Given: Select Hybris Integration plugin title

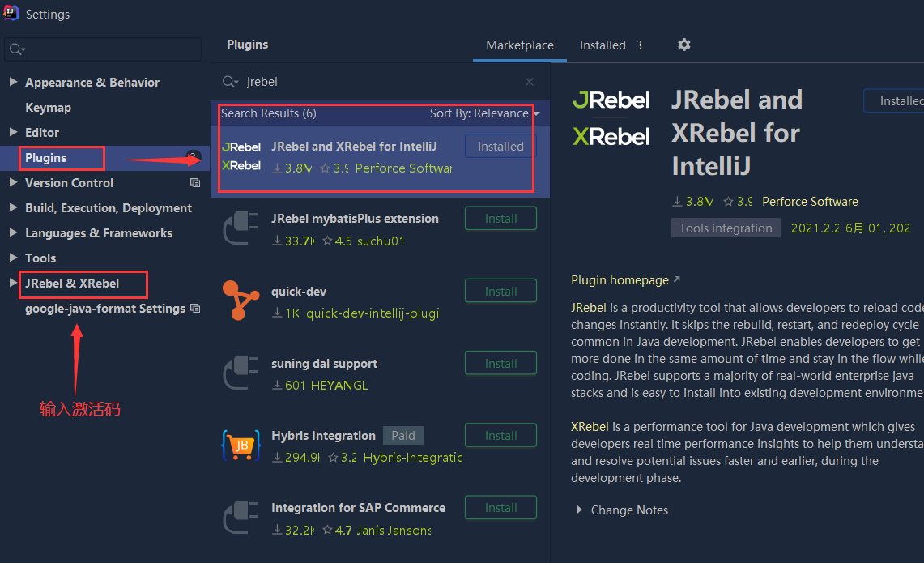Looking at the screenshot, I should click(323, 436).
